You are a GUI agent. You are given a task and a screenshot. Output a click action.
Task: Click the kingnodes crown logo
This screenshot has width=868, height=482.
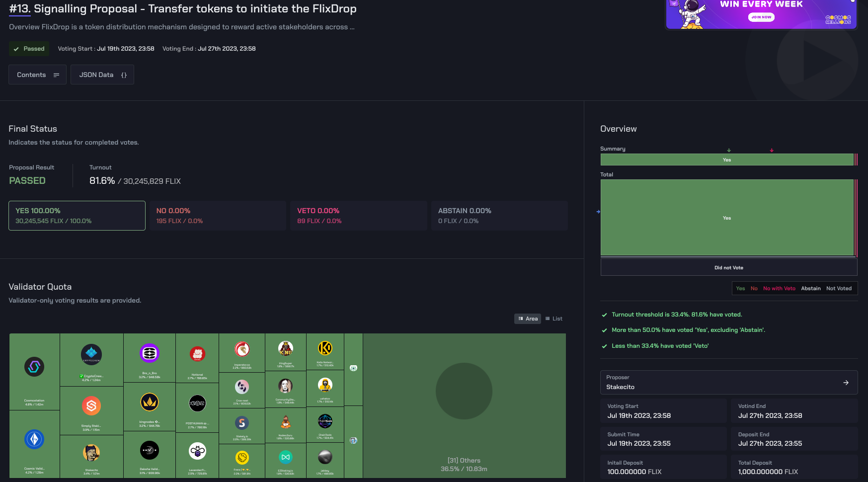(x=150, y=402)
